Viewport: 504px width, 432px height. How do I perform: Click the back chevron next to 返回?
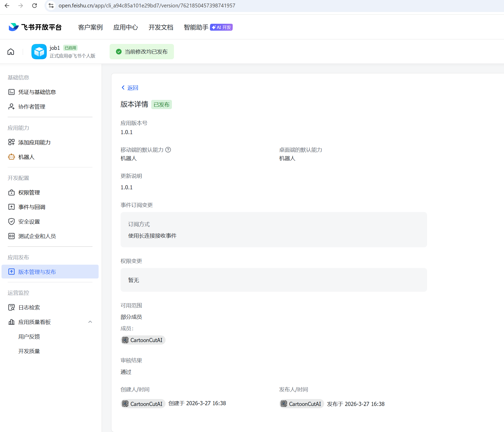(123, 88)
